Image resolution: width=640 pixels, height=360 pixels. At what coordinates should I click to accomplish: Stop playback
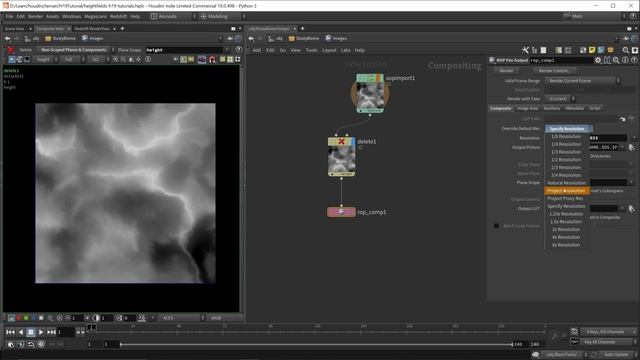pos(31,332)
